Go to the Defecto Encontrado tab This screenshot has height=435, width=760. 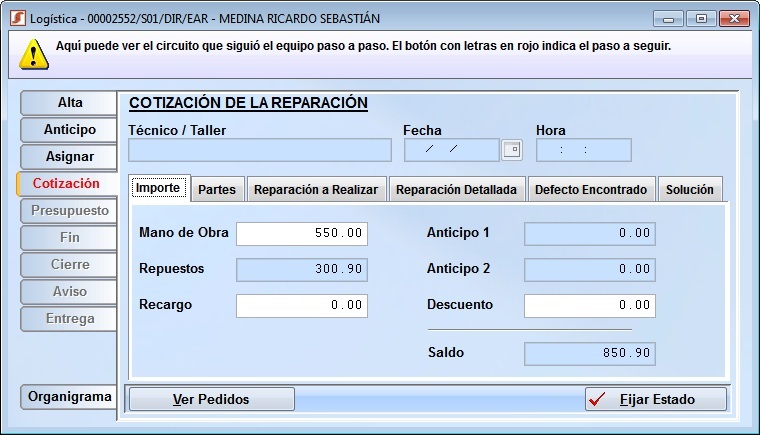(591, 189)
